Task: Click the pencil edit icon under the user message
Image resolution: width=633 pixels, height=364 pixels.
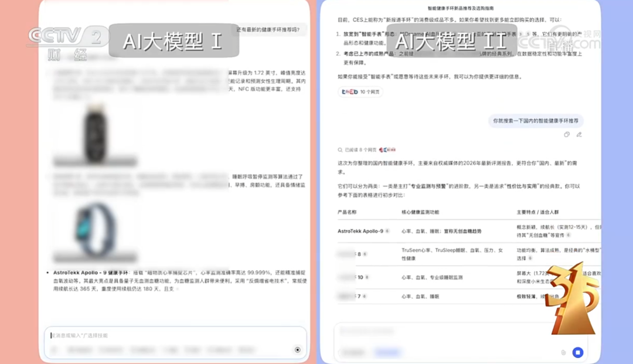Action: 579,134
